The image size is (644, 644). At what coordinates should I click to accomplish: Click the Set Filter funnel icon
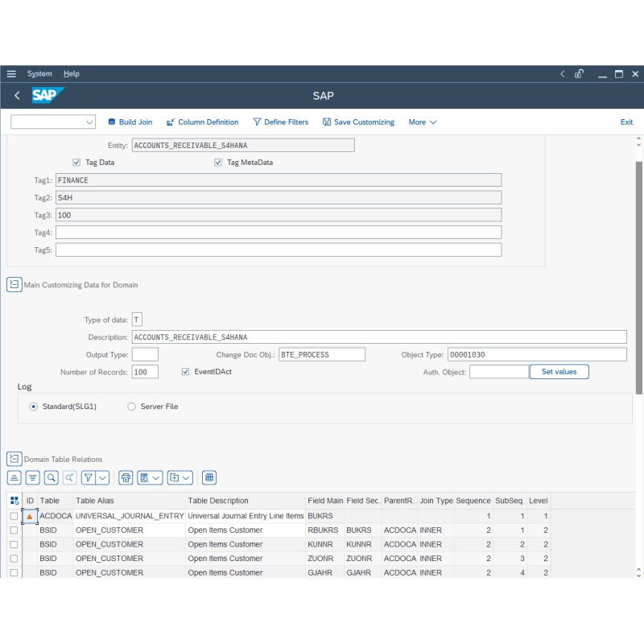[x=89, y=477]
